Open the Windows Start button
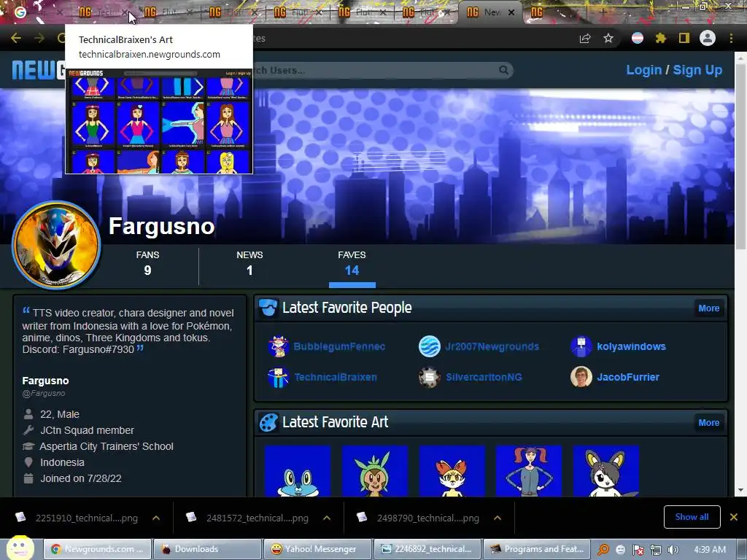The image size is (747, 560). [x=20, y=548]
